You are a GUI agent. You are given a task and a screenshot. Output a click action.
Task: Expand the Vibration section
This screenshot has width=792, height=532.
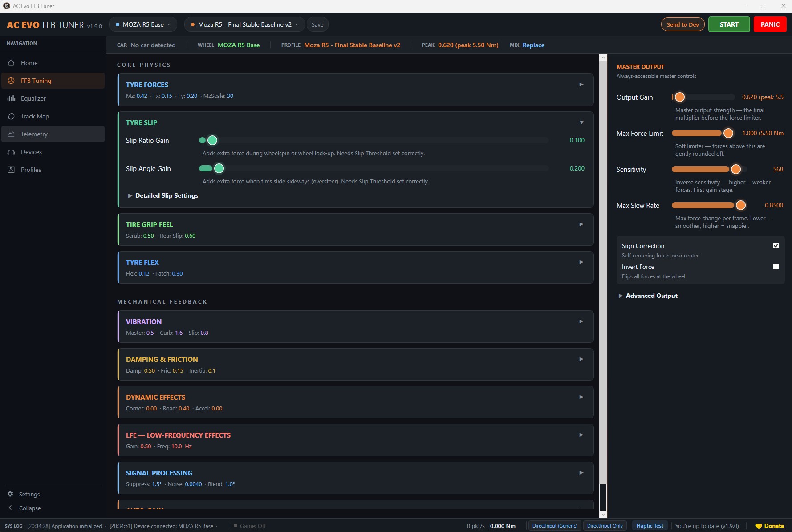click(581, 321)
